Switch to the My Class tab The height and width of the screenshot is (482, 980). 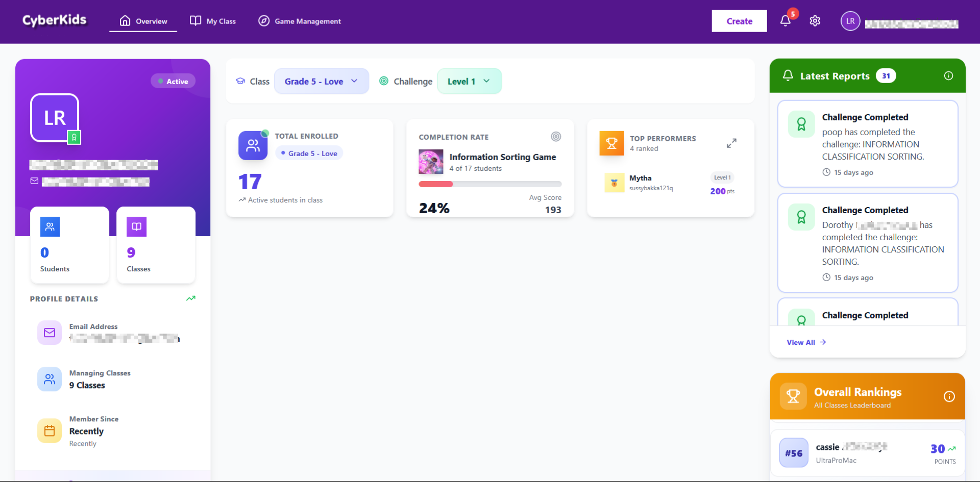point(213,21)
